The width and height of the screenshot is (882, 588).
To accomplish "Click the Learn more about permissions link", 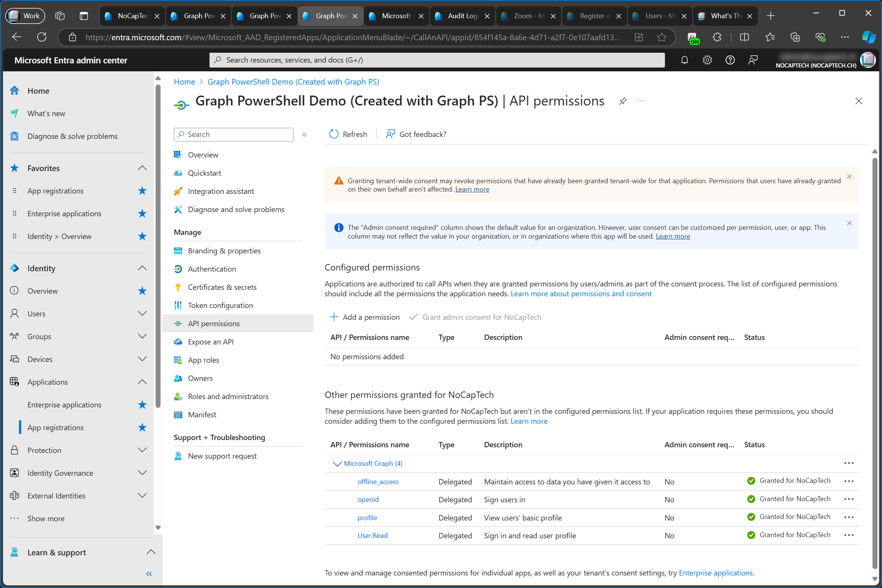I will (x=581, y=293).
